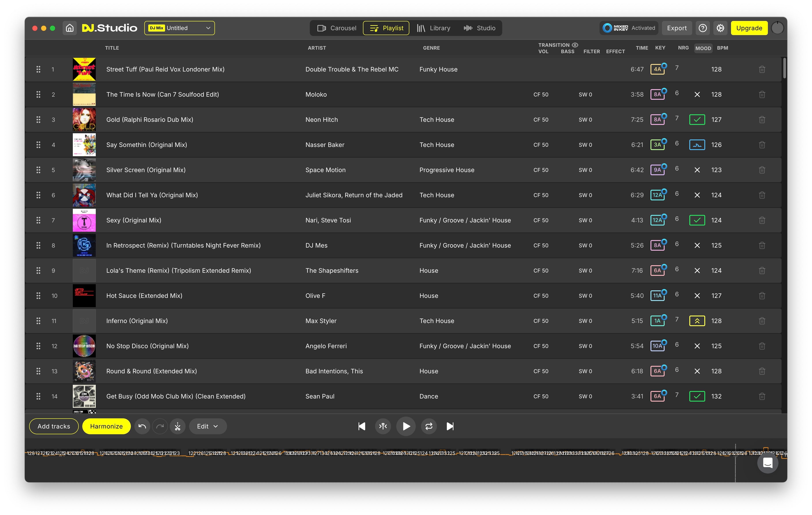Toggle the yellow mood icon on Inferno

click(697, 321)
